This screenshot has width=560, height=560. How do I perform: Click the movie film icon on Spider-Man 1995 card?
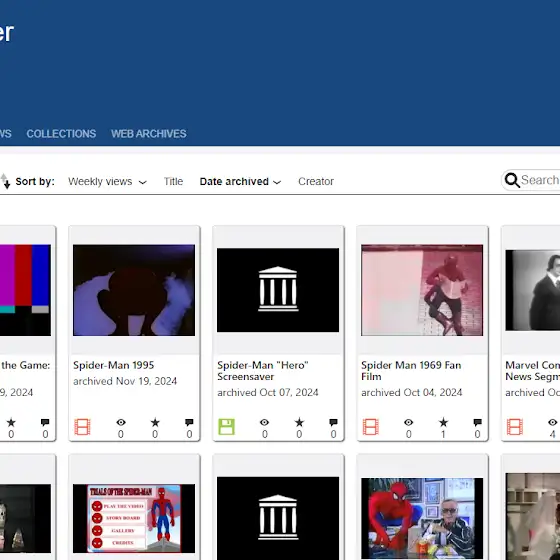pos(82,427)
